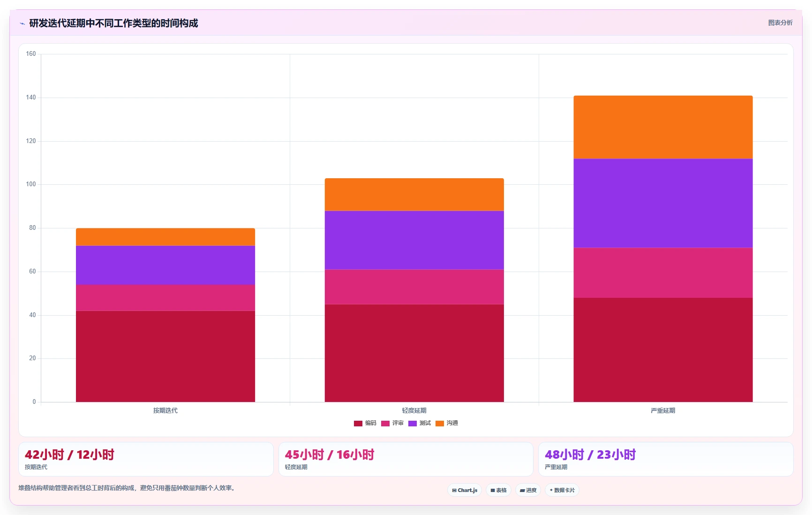Click the Chart.js tag chip
The image size is (812, 515).
(465, 490)
